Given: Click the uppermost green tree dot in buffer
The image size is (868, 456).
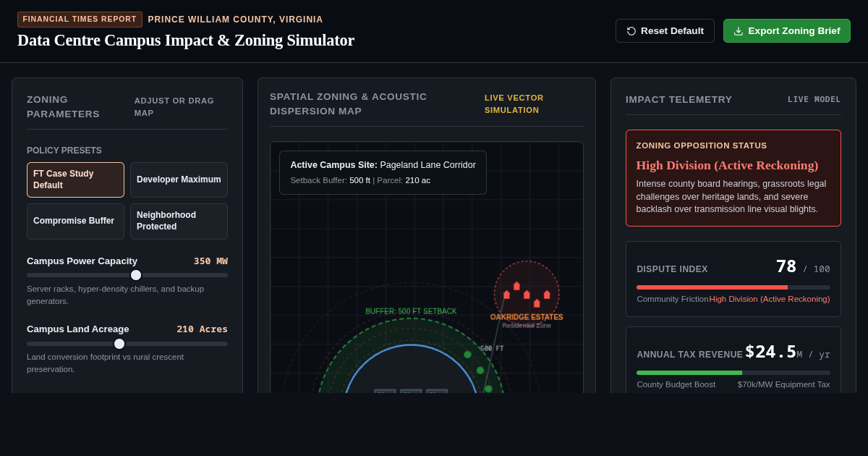Looking at the screenshot, I should click(x=467, y=355).
